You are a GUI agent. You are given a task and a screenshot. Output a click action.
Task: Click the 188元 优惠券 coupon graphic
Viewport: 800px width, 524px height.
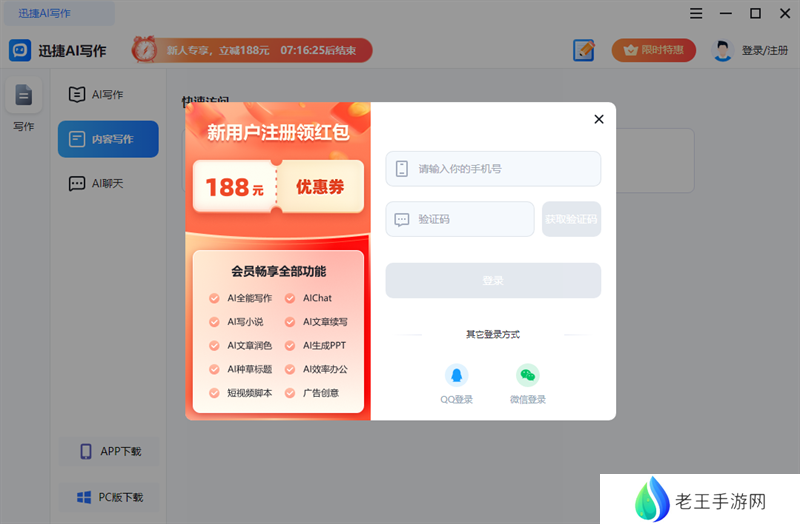278,187
